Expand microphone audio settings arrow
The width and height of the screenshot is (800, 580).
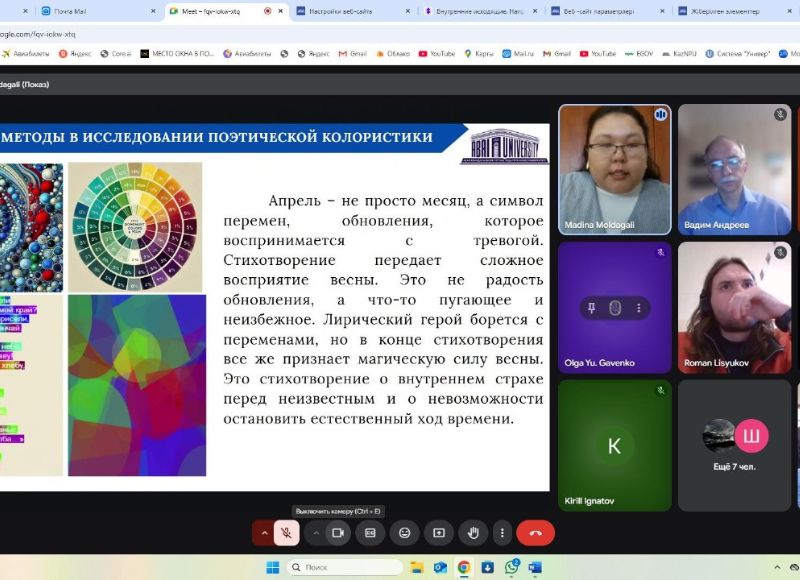264,533
